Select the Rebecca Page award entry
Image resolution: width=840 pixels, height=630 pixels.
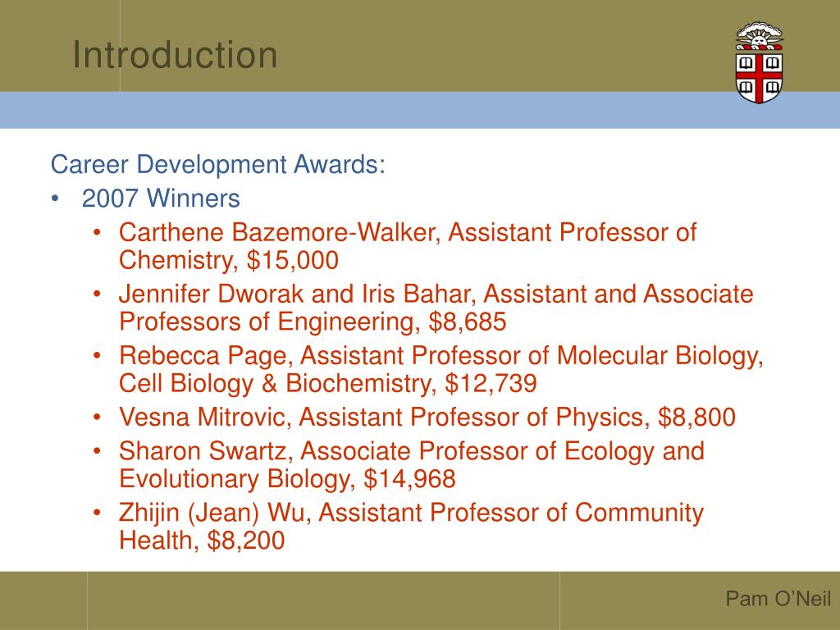pos(441,370)
